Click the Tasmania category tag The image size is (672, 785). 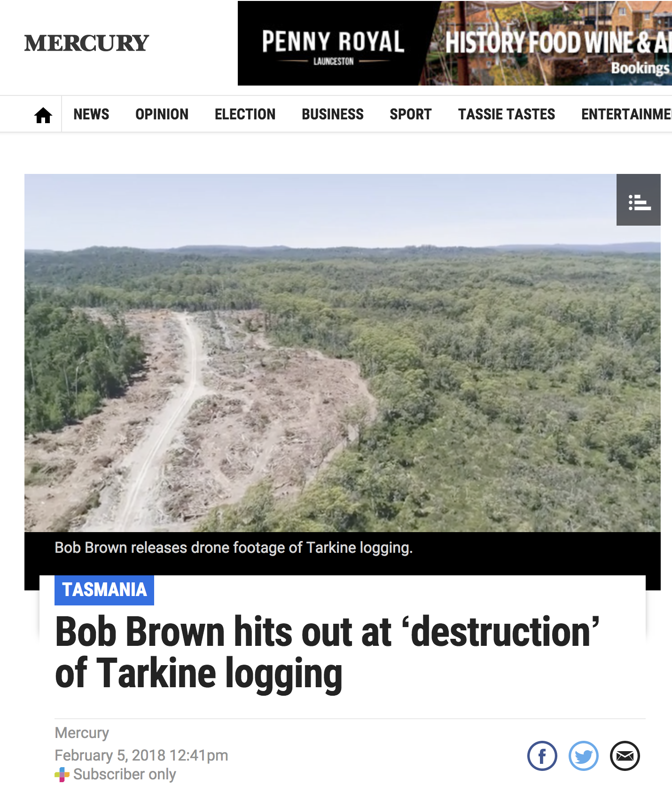104,590
